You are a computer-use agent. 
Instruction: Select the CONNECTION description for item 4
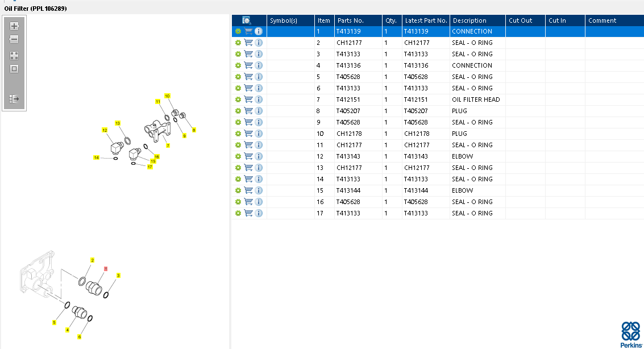tap(472, 65)
